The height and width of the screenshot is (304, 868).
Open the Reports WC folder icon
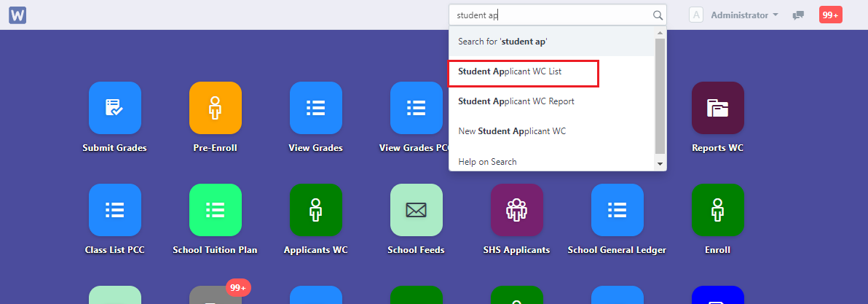pos(717,108)
